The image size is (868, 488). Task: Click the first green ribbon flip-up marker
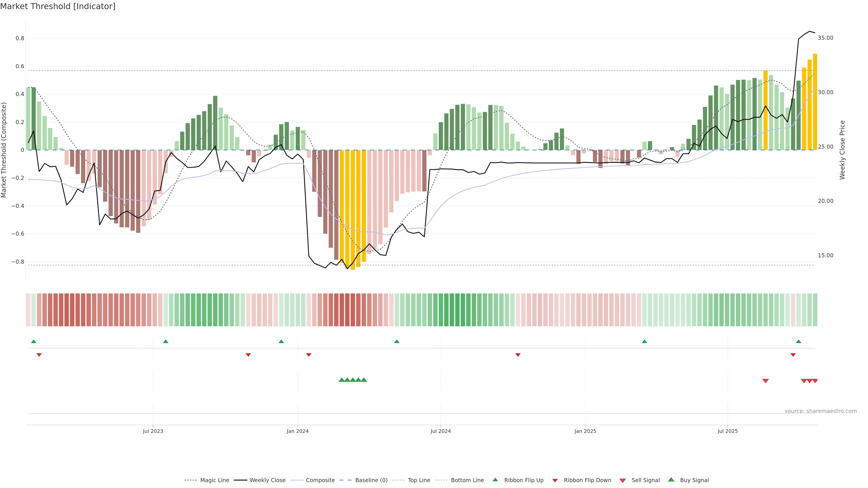pyautogui.click(x=33, y=342)
